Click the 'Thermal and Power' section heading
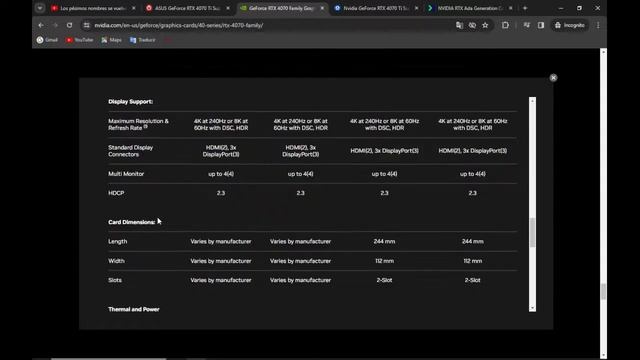This screenshot has width=640, height=360. 134,309
